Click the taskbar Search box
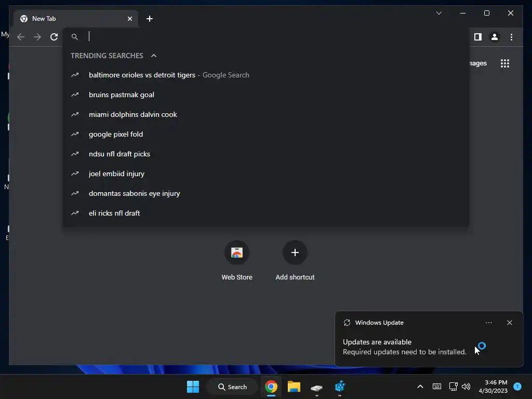This screenshot has height=399, width=532. [x=232, y=387]
